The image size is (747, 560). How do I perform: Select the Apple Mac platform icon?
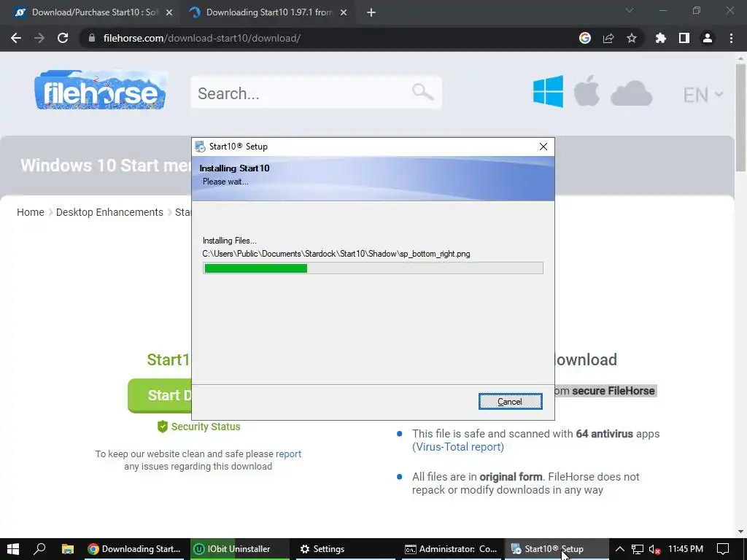[x=587, y=90]
